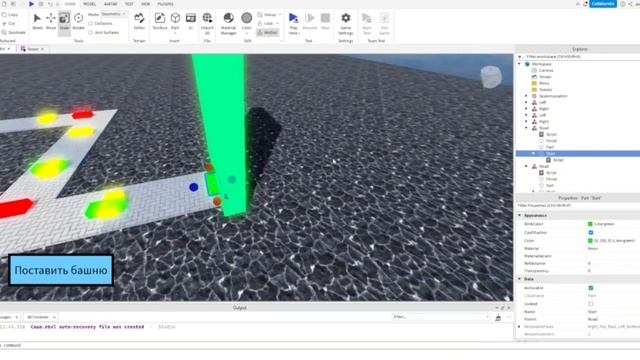Activate the Move tool
The image size is (640, 360).
point(51,21)
